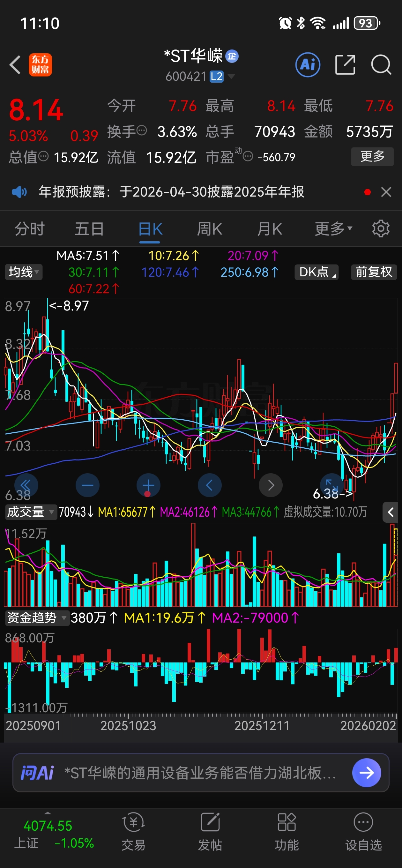Switch to the 月K tab

tap(269, 229)
